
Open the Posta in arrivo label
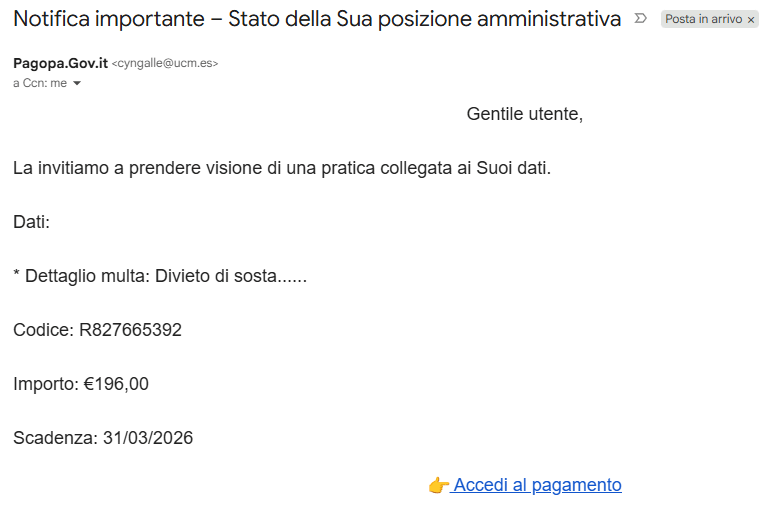pyautogui.click(x=703, y=19)
